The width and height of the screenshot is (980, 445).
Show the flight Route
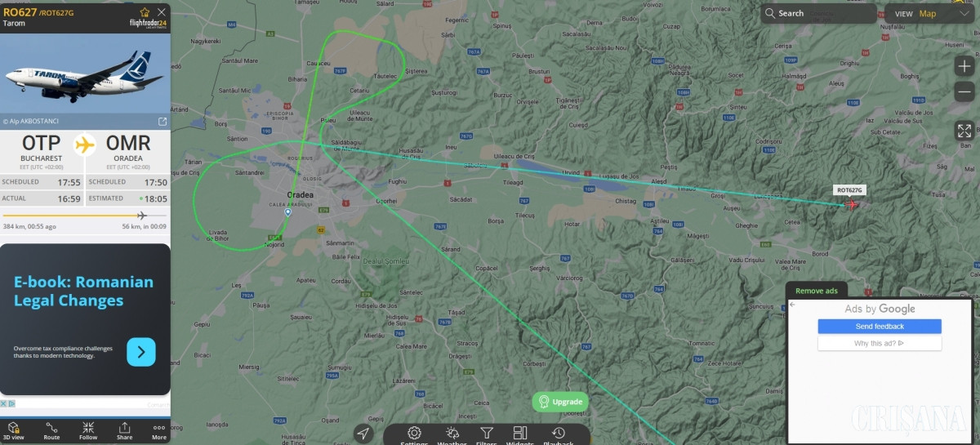[x=51, y=430]
